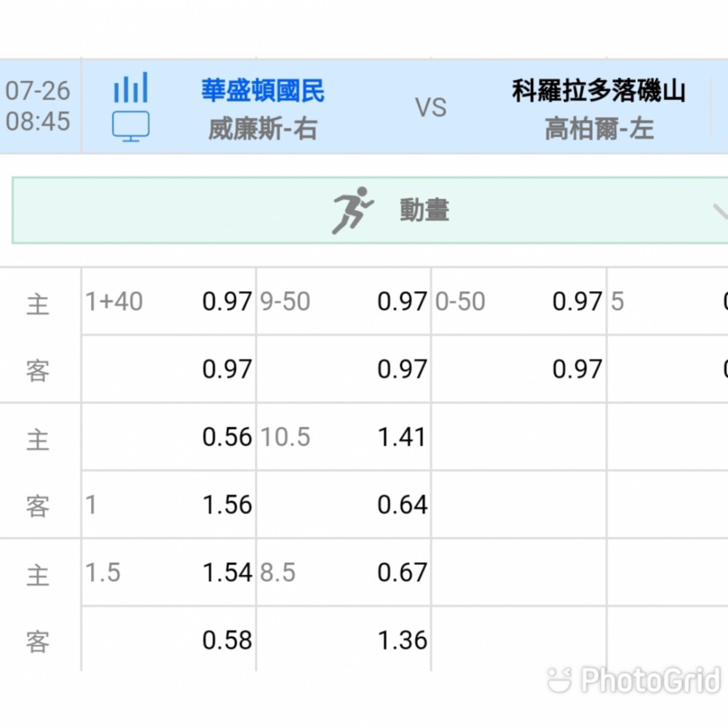Click the 07-26 08:45 match time
Viewport: 728px width, 728px height.
[38, 106]
